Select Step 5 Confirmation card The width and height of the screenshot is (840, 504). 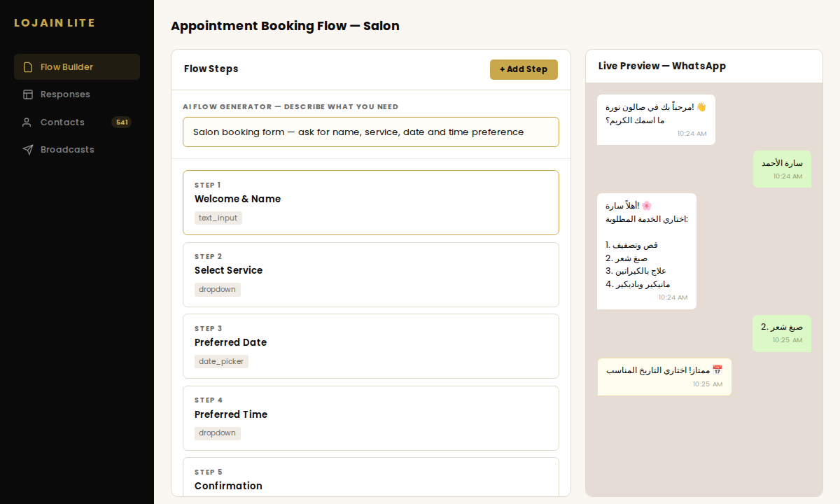[370, 480]
